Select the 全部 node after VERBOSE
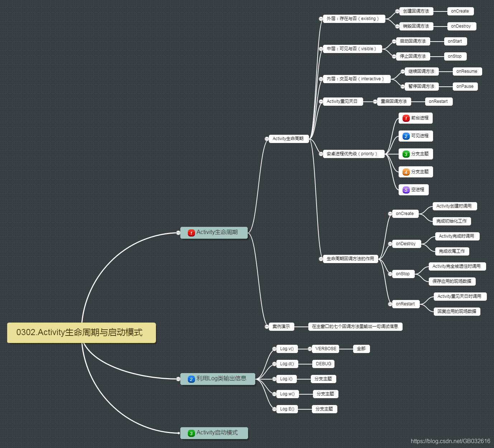Viewport: 494px width, 448px height. [361, 349]
